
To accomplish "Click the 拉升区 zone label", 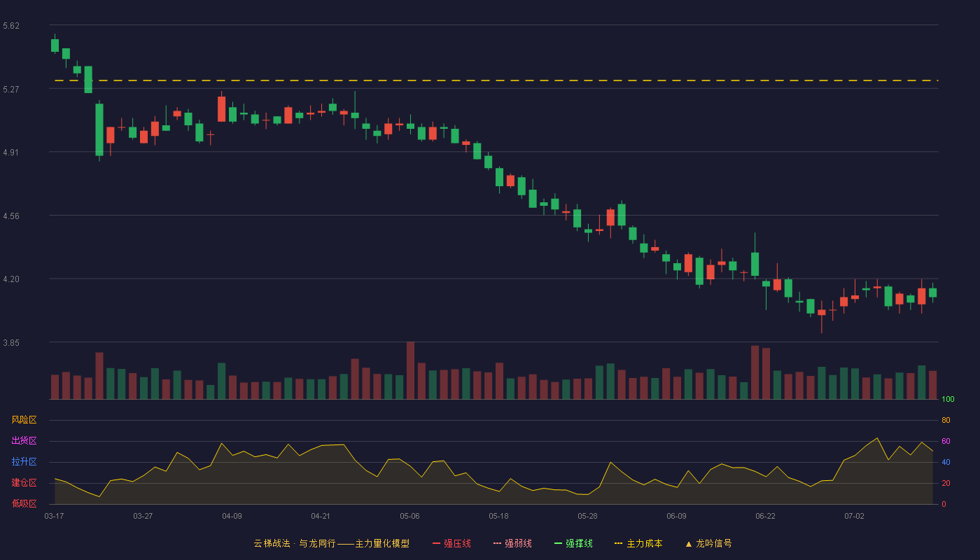I will tap(24, 462).
